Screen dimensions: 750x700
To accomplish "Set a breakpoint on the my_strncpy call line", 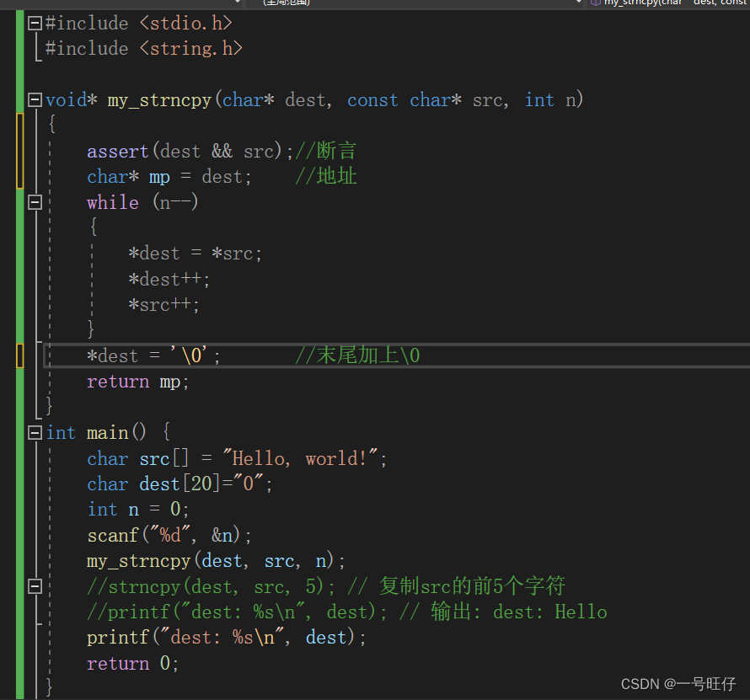I will [8, 560].
